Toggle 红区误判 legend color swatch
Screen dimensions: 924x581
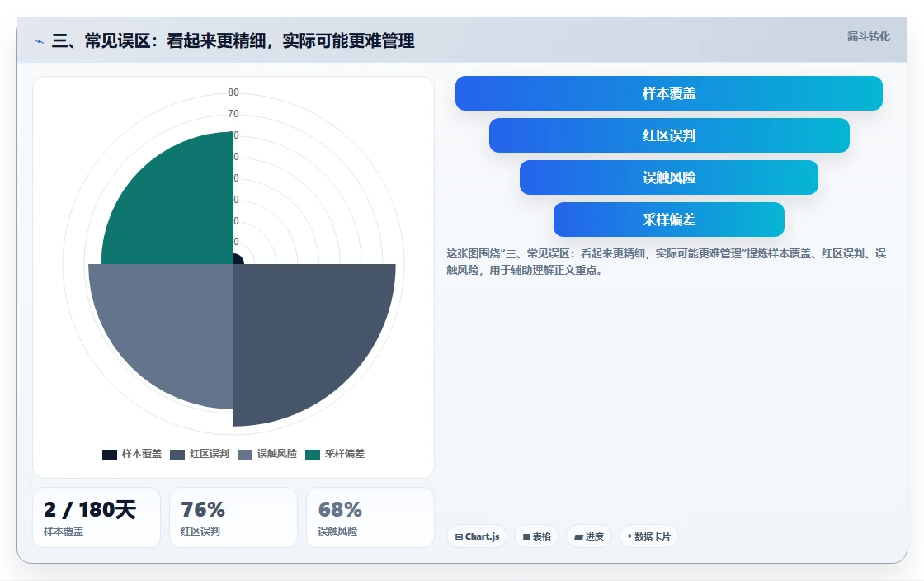tap(177, 454)
